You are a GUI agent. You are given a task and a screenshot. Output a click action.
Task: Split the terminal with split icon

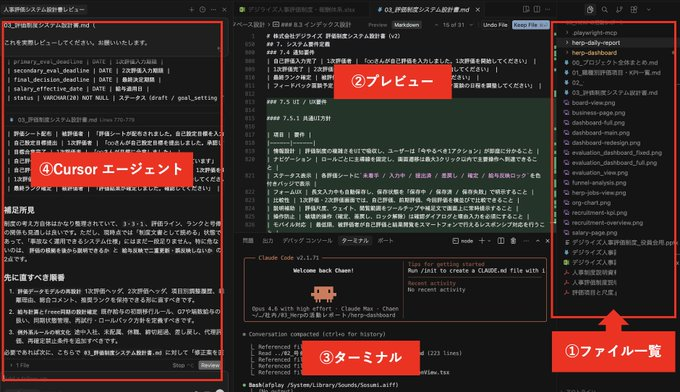click(x=501, y=241)
